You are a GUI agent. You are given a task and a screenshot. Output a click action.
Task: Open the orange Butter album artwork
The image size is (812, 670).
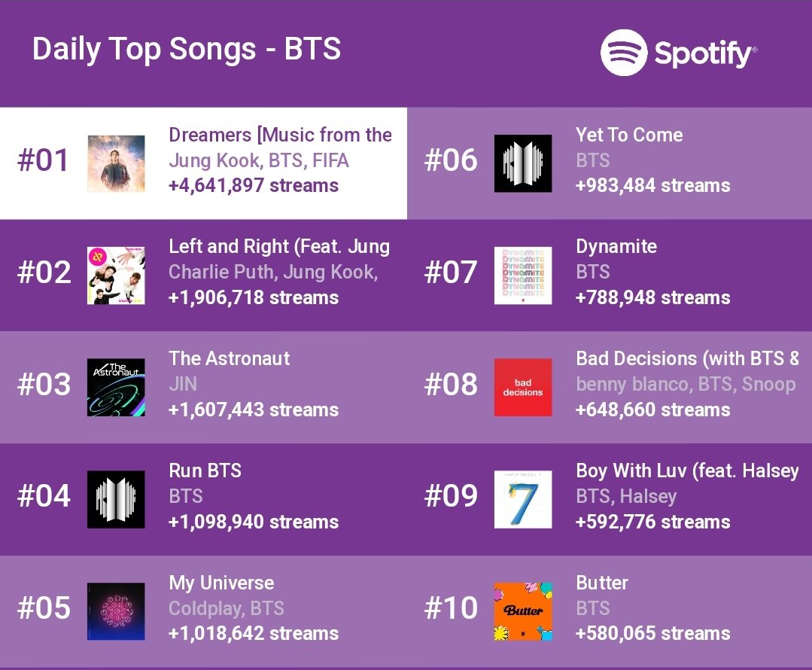click(x=523, y=611)
